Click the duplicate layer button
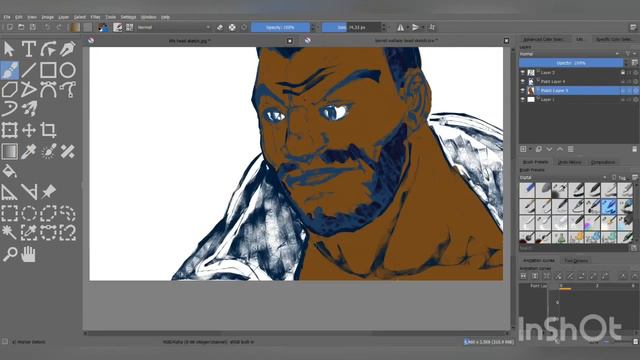 (539, 149)
